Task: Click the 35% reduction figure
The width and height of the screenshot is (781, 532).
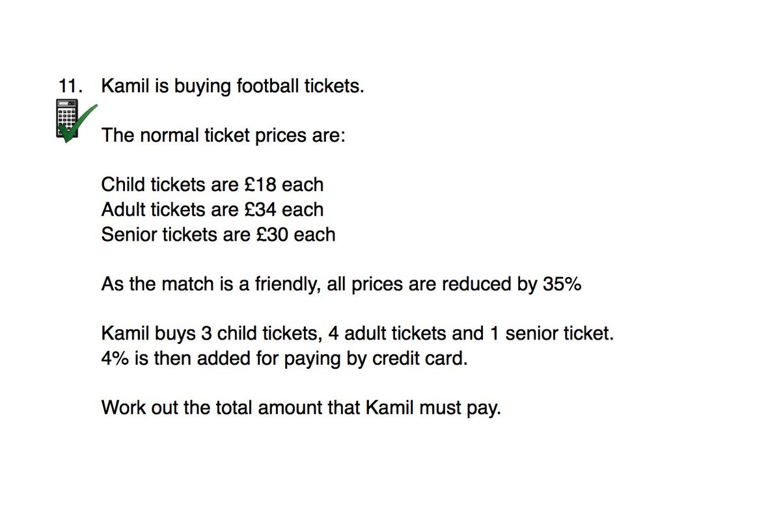Action: [x=561, y=285]
